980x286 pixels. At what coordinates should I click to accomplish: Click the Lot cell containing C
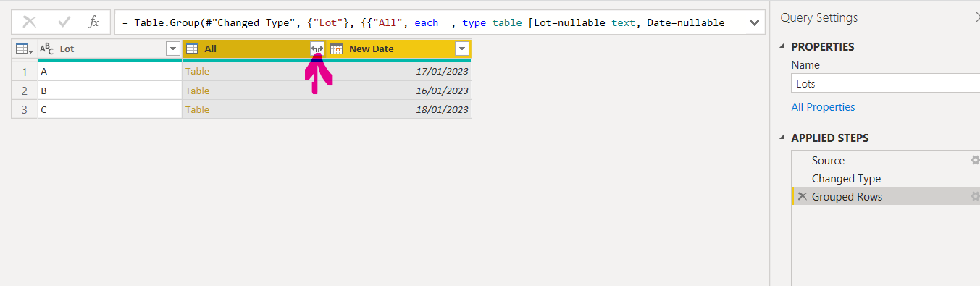tap(110, 109)
